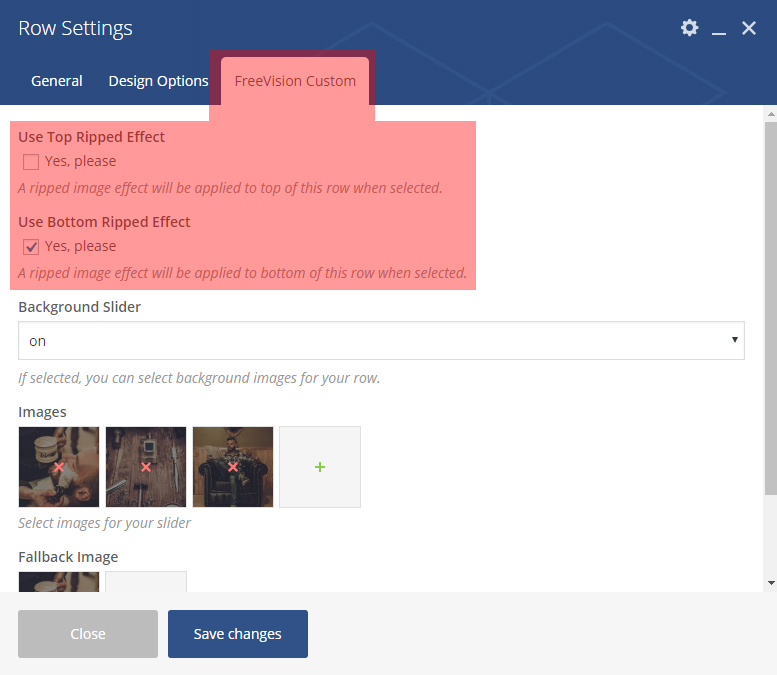777x675 pixels.
Task: Remove the second slider image via red X
Action: tap(146, 467)
